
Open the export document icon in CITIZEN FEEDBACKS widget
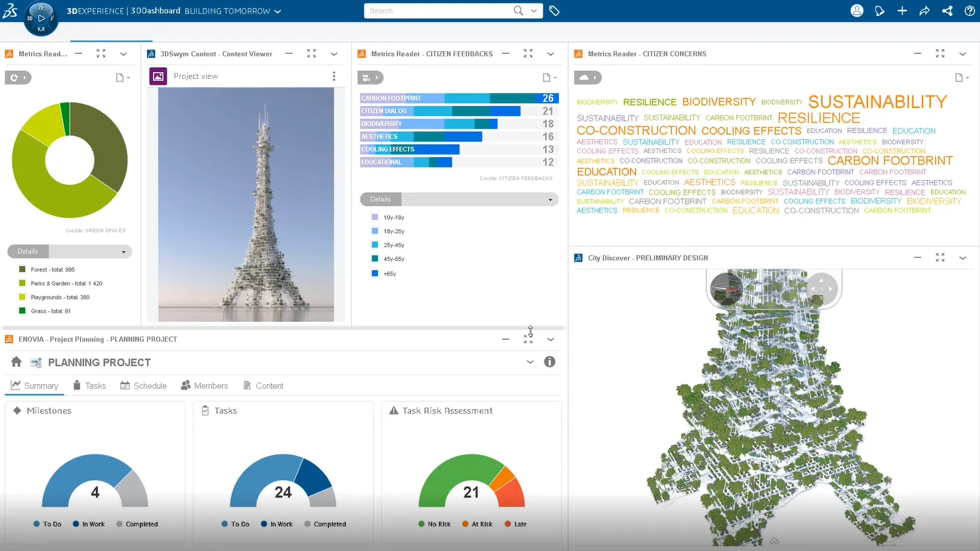546,77
